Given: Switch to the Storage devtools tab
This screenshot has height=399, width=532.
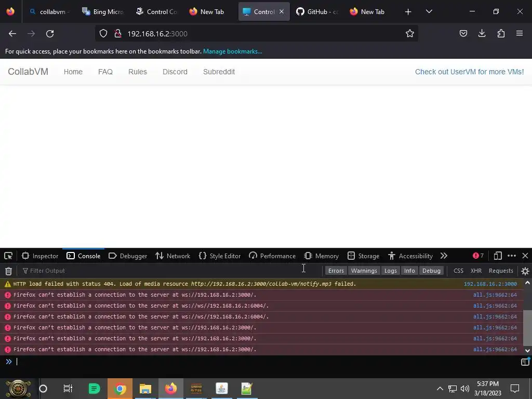Looking at the screenshot, I should pyautogui.click(x=363, y=256).
